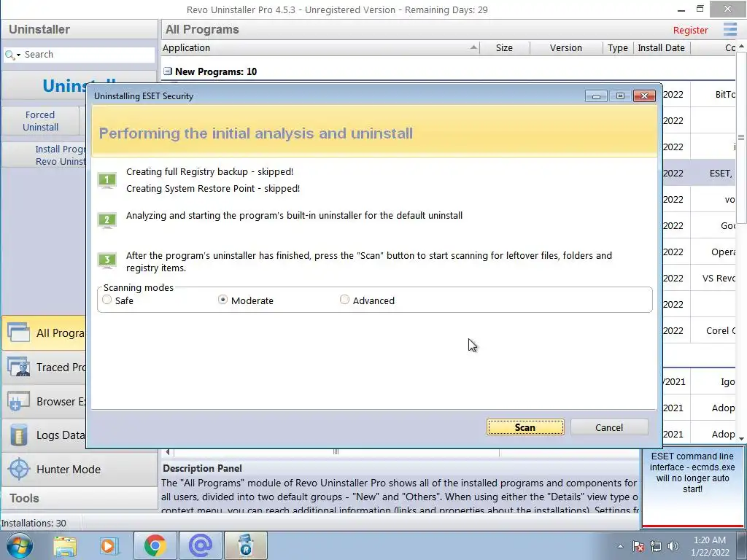Maximize the Uninstalling ESET Security dialog
Viewport: 747px width, 560px height.
tap(620, 96)
